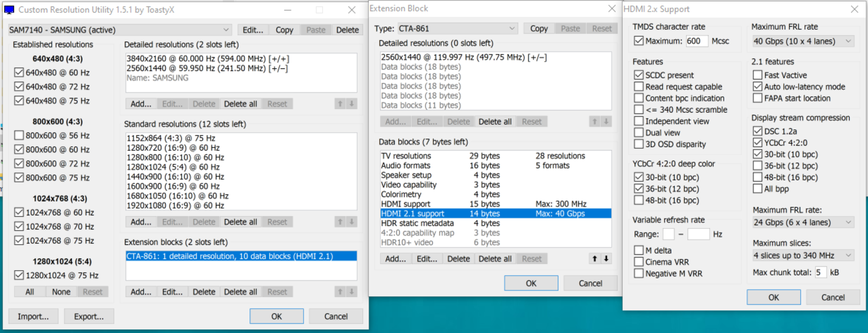This screenshot has width=868, height=333.
Task: Tick the 800x600 @ 56 Hz resolution
Action: click(19, 135)
